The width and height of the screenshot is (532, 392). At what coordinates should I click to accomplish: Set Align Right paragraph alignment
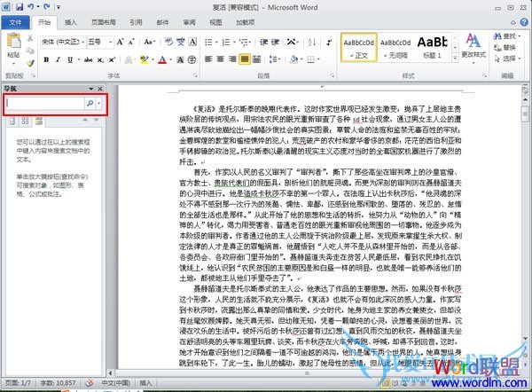232,59
